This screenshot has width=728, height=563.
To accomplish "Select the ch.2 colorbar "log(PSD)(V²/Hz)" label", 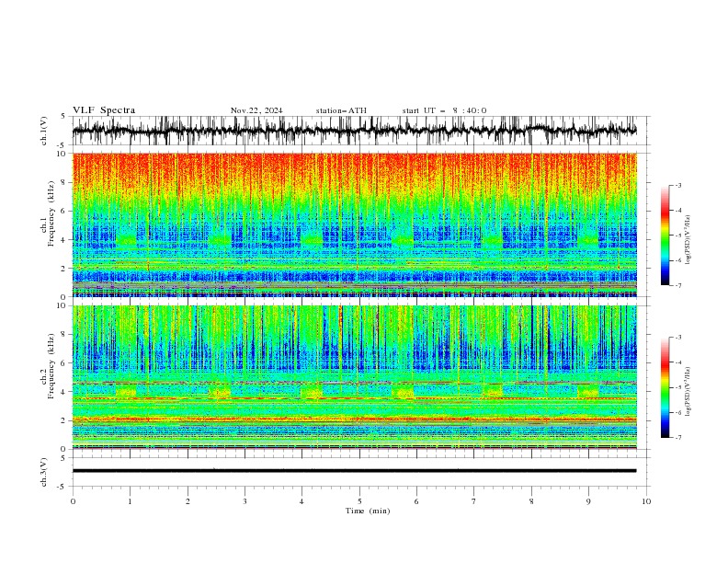I will [688, 391].
